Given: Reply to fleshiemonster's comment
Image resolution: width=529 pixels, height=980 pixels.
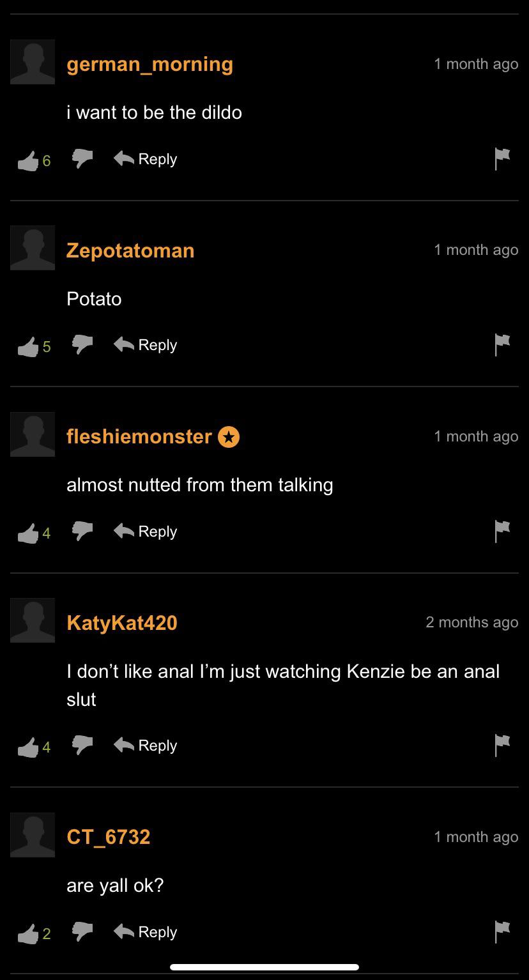Looking at the screenshot, I should [x=146, y=532].
